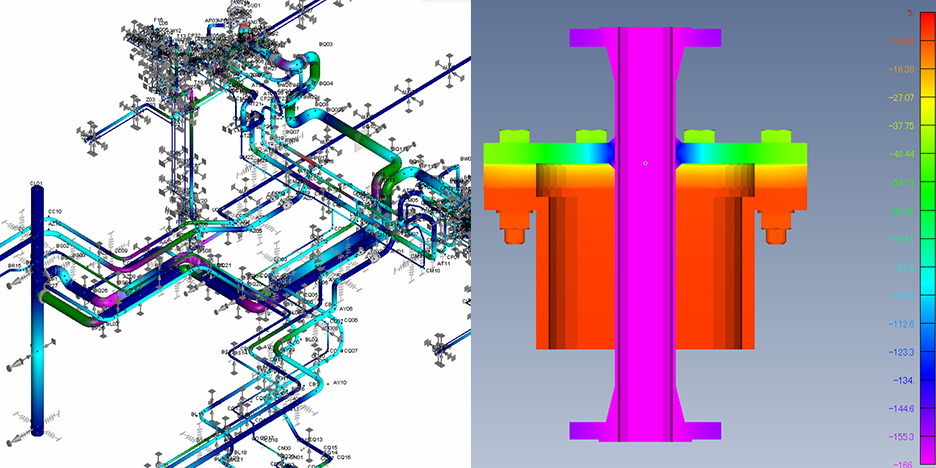This screenshot has height=468, width=936.
Task: Select the right orange bolt nut below flange
Action: pyautogui.click(x=774, y=234)
